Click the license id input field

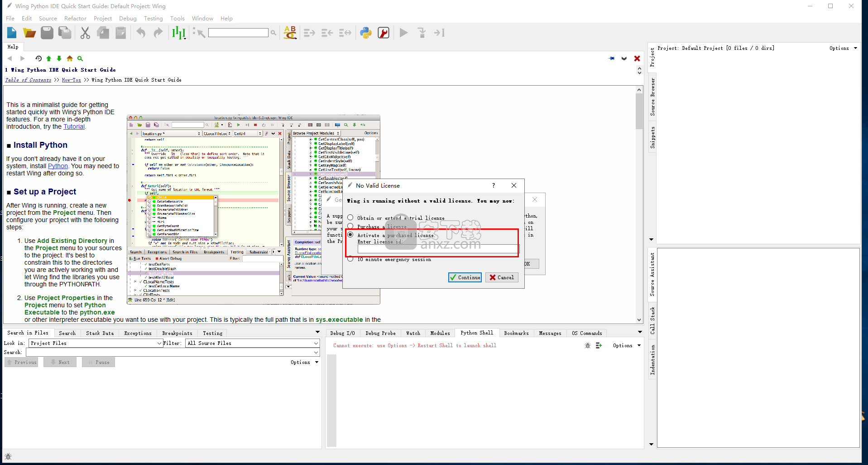[x=438, y=249]
